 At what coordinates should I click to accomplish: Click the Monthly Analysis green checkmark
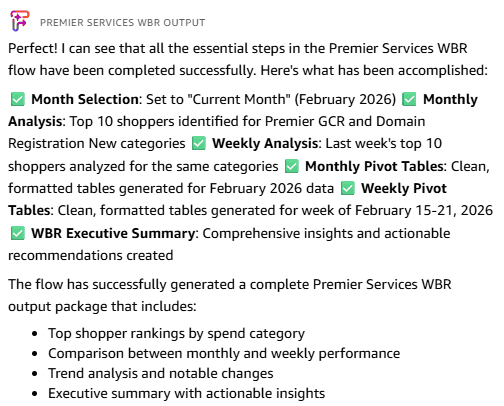click(409, 99)
